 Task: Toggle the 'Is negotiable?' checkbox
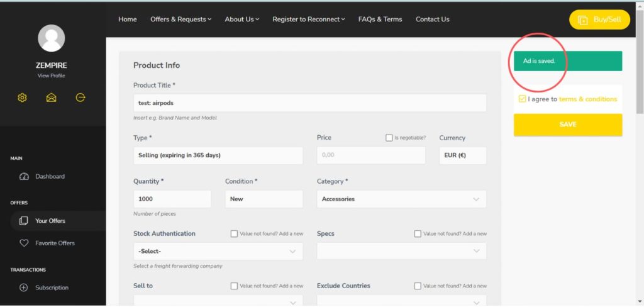pyautogui.click(x=389, y=138)
